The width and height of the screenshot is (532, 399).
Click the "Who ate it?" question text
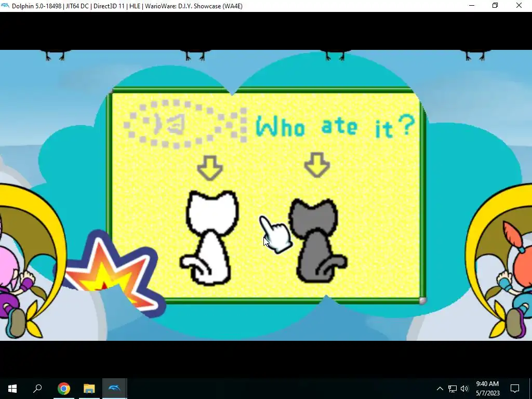point(335,126)
